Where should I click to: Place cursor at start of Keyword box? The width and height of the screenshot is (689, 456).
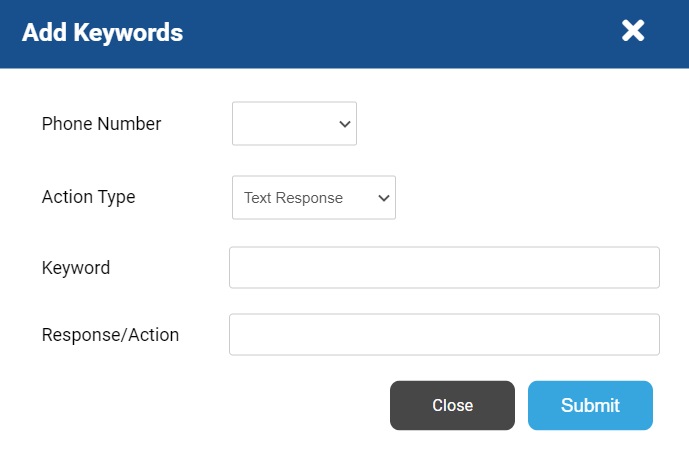pos(237,268)
